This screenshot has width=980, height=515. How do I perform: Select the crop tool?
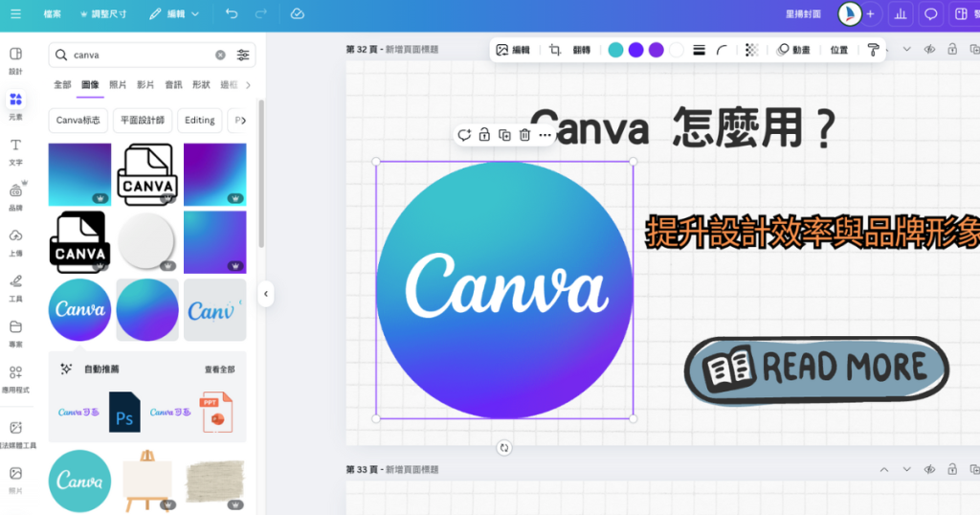(555, 50)
